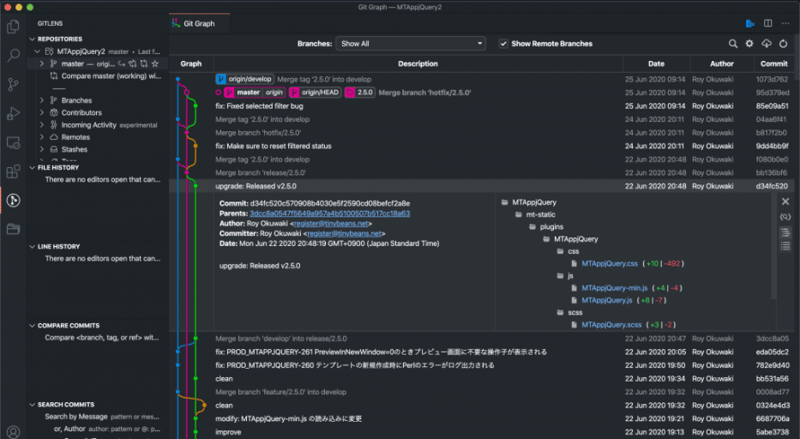The height and width of the screenshot is (439, 800).
Task: Open the Search view in activity bar
Action: point(13,56)
